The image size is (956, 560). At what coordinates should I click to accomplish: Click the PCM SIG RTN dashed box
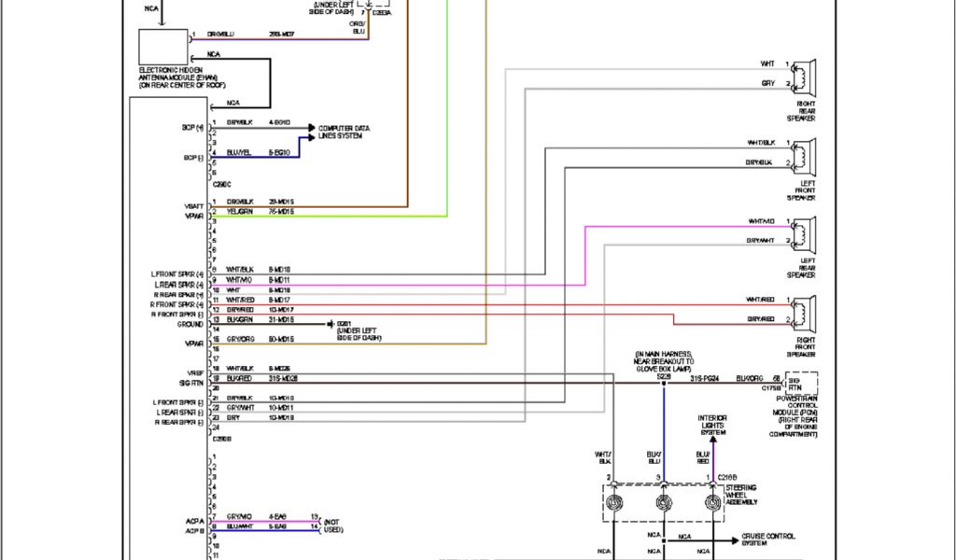(x=798, y=383)
